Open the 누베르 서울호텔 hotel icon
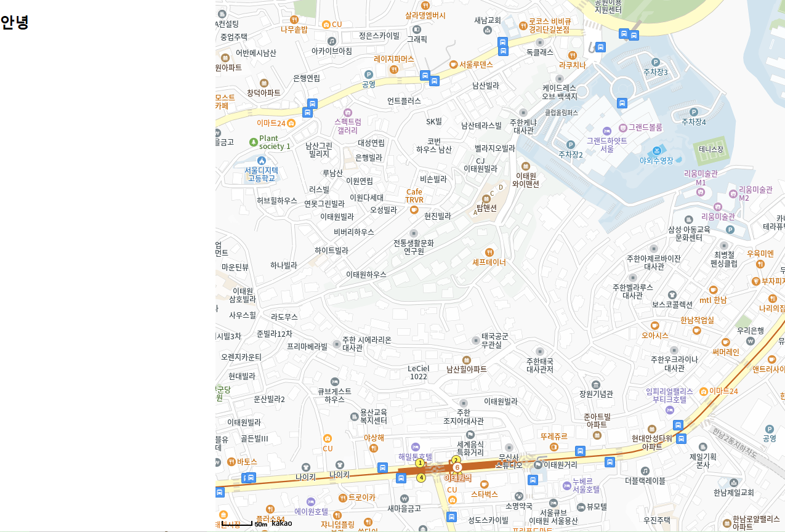This screenshot has width=785, height=532. point(567,486)
